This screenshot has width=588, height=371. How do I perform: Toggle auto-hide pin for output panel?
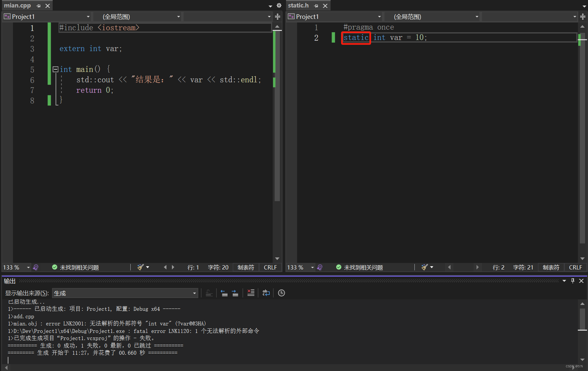click(x=573, y=281)
